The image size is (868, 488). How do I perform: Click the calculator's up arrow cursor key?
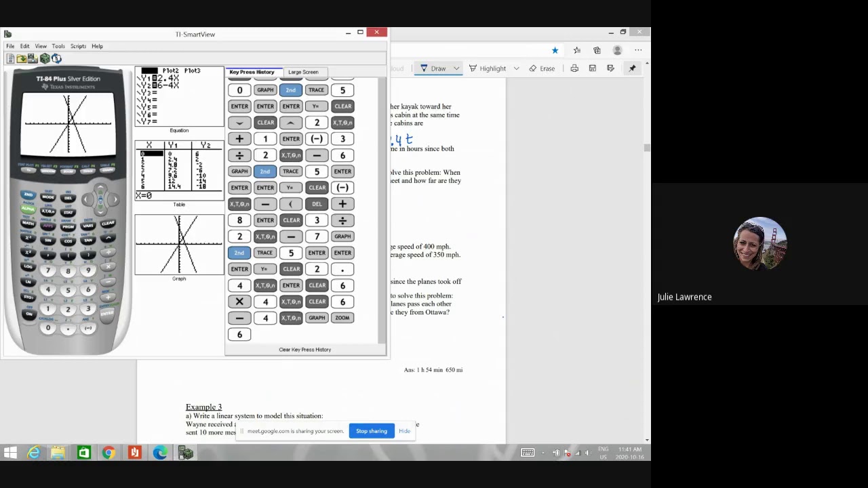[100, 188]
